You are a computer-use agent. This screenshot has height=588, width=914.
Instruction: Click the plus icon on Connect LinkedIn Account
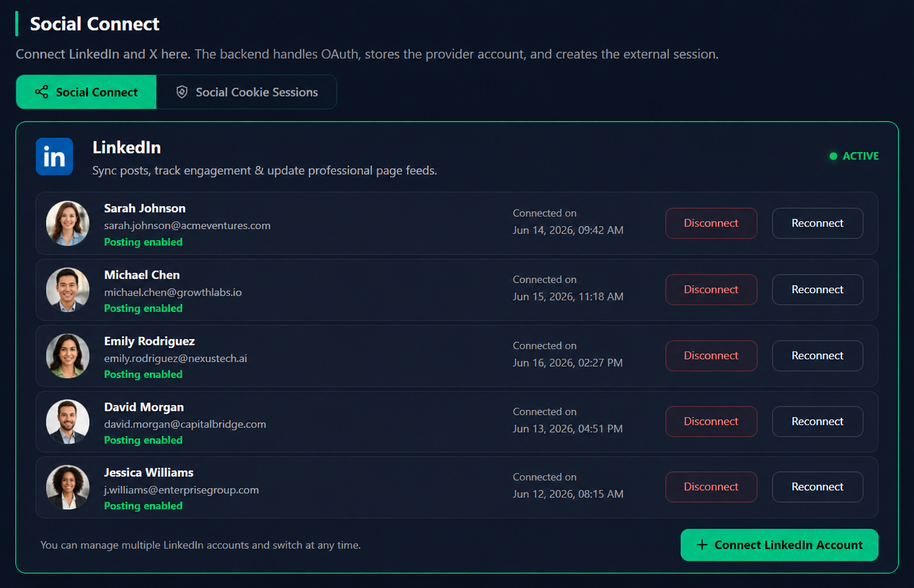(702, 545)
